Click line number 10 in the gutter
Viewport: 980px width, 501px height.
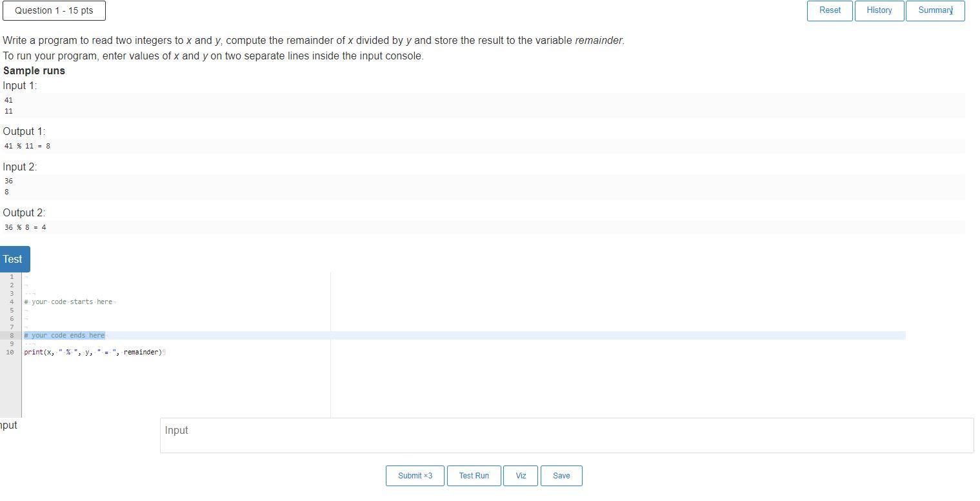(x=11, y=352)
